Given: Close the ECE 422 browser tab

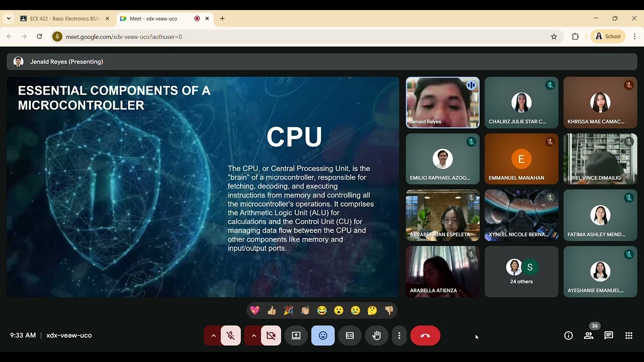Looking at the screenshot, I should click(x=107, y=19).
